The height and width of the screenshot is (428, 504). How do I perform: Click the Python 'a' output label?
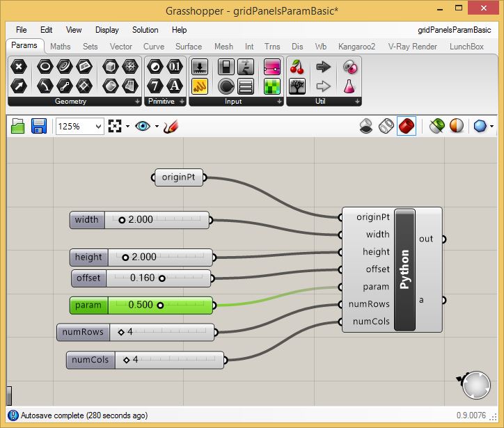point(421,300)
